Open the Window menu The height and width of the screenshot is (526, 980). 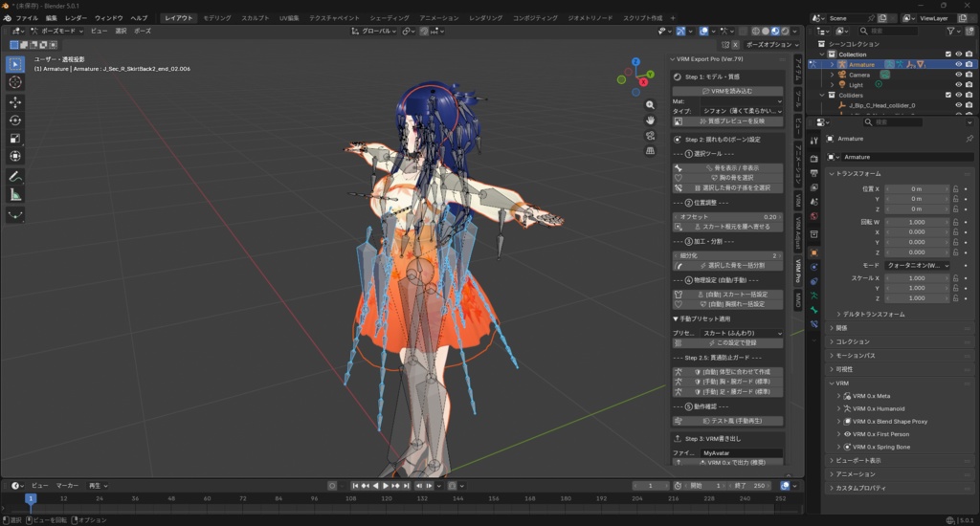tap(108, 18)
